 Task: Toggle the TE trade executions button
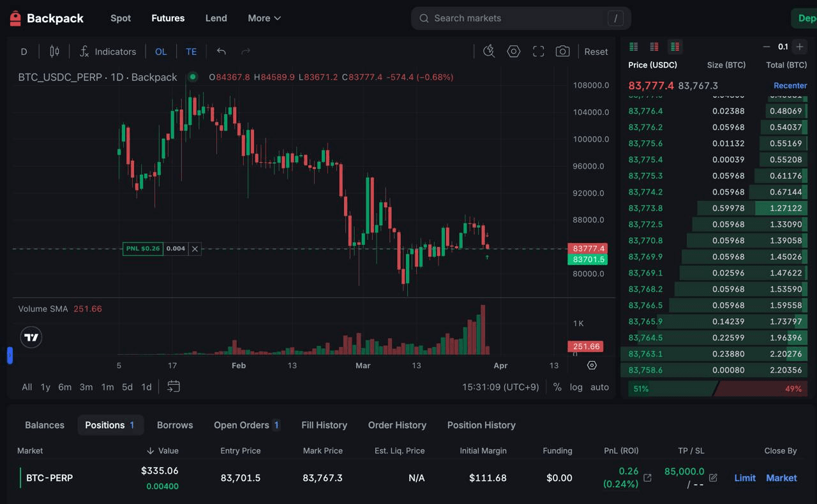191,52
